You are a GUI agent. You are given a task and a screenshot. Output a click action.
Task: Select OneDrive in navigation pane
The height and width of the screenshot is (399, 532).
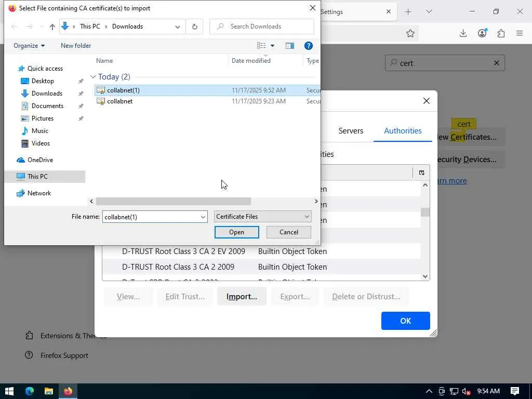[40, 160]
